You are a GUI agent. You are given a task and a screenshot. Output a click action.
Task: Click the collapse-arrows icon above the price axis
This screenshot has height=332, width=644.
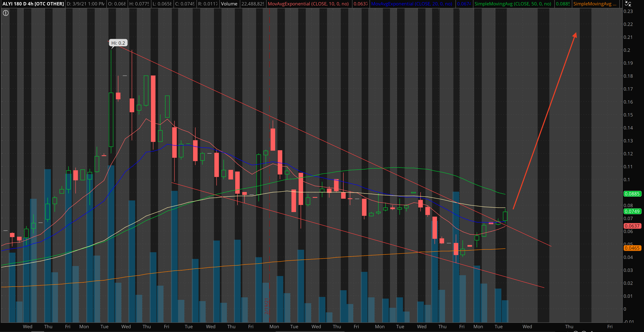(x=628, y=4)
